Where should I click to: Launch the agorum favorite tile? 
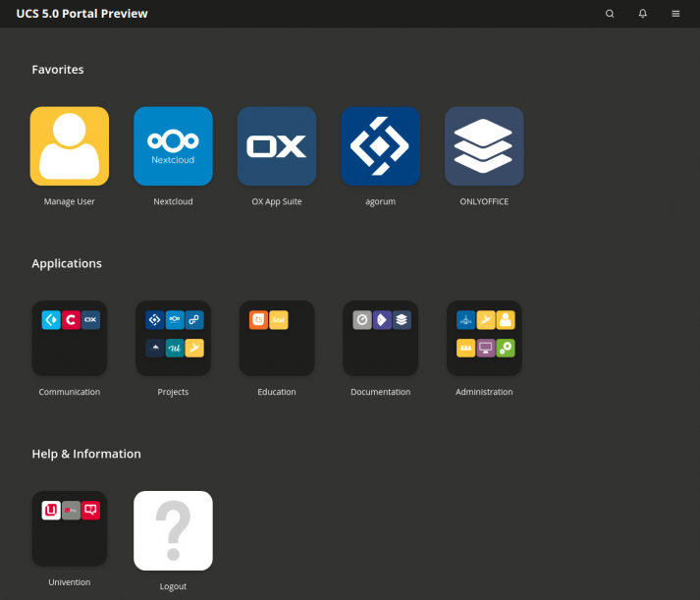pyautogui.click(x=380, y=146)
